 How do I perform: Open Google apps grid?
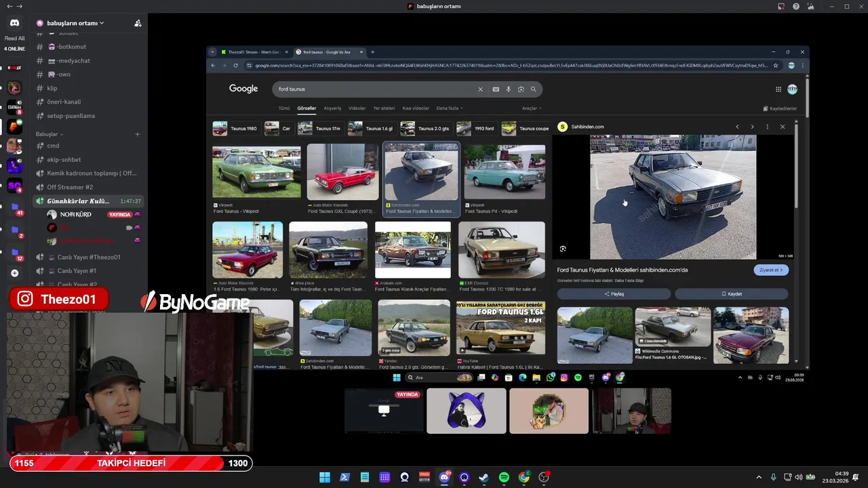tap(778, 89)
